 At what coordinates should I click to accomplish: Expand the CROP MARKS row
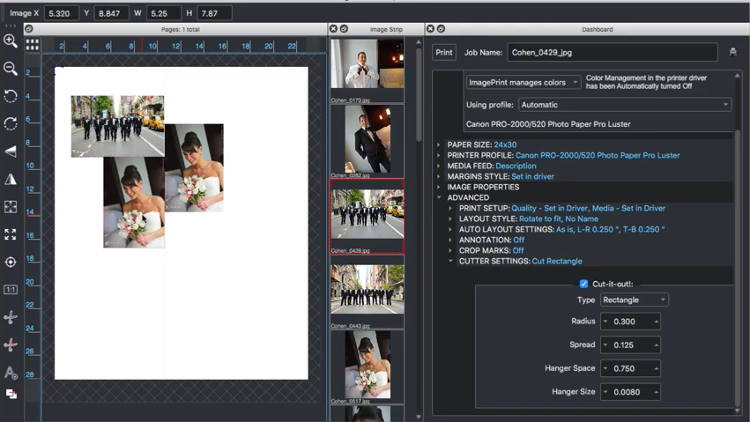click(x=450, y=250)
